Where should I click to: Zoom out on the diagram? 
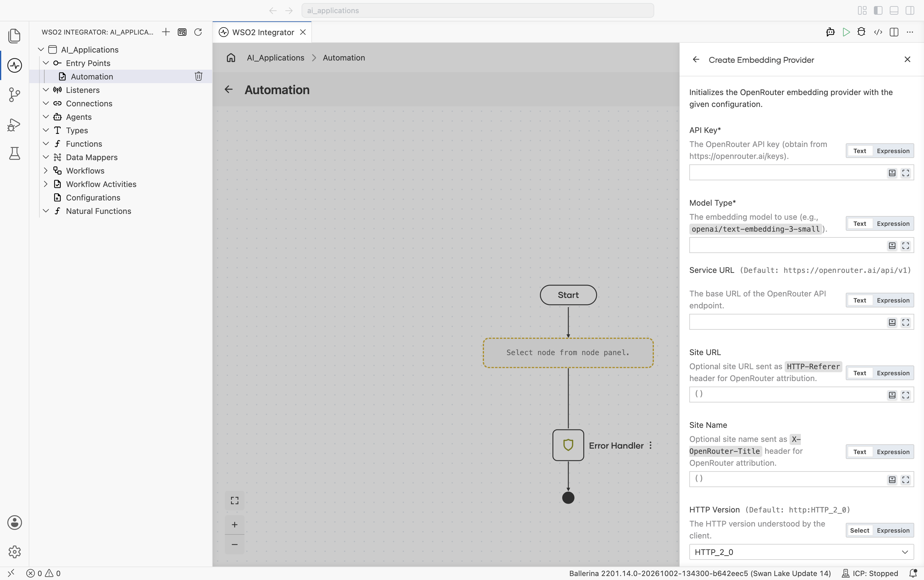point(234,544)
